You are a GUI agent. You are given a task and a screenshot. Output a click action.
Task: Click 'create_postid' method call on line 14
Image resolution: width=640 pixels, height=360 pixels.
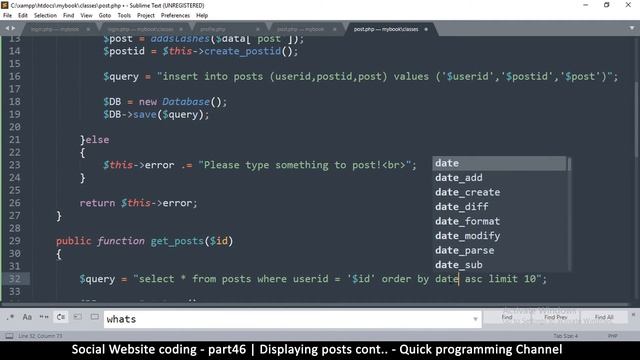(x=242, y=51)
